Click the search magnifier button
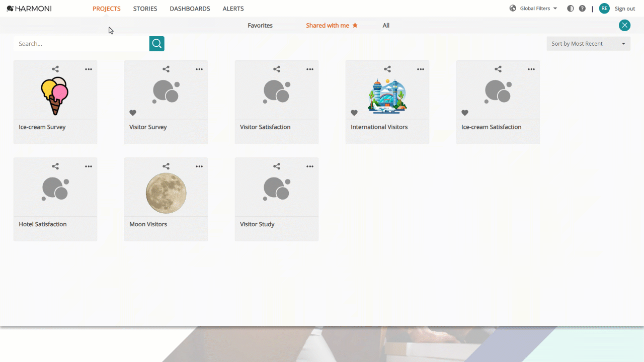Image resolution: width=644 pixels, height=362 pixels. 157,44
